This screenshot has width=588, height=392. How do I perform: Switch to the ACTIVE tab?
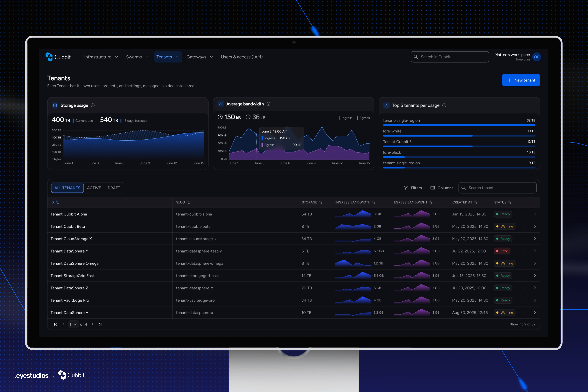click(x=94, y=188)
